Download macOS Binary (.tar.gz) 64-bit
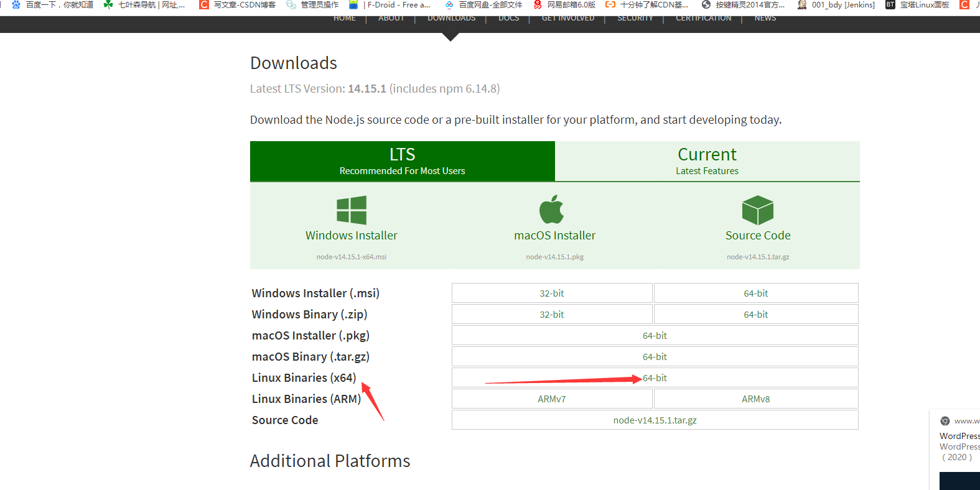This screenshot has width=980, height=490. (x=655, y=356)
